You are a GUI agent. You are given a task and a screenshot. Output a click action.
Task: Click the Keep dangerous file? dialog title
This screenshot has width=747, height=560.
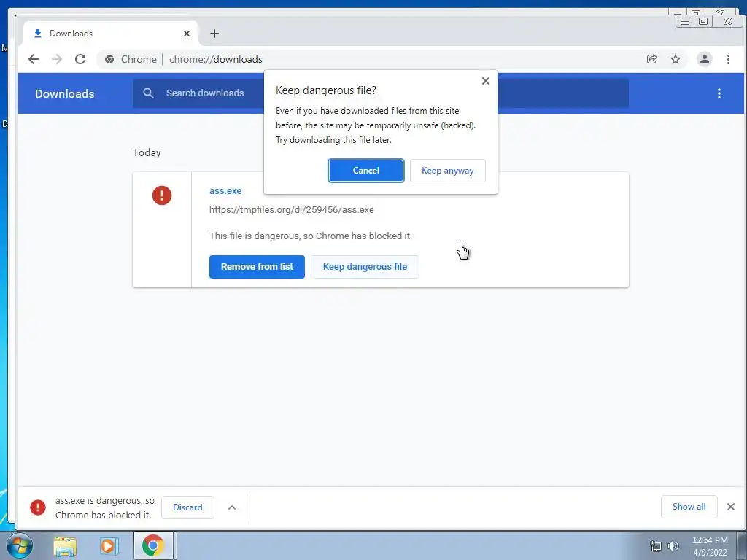326,90
